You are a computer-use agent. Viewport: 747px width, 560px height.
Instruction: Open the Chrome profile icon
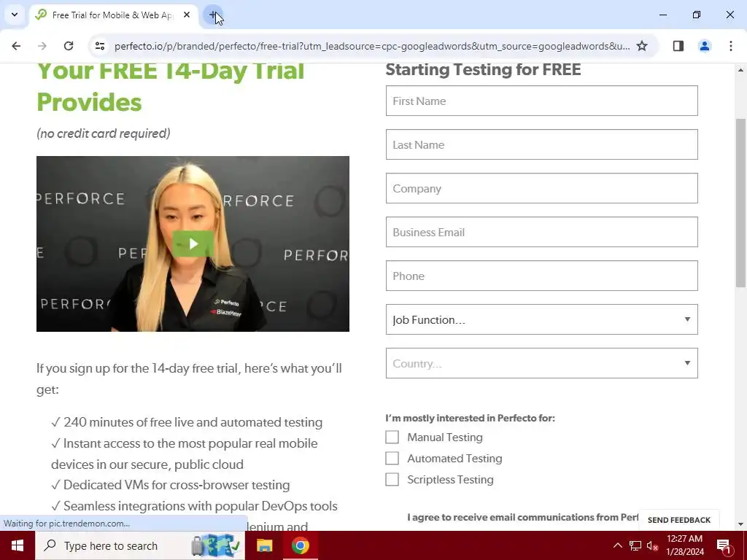(x=705, y=46)
